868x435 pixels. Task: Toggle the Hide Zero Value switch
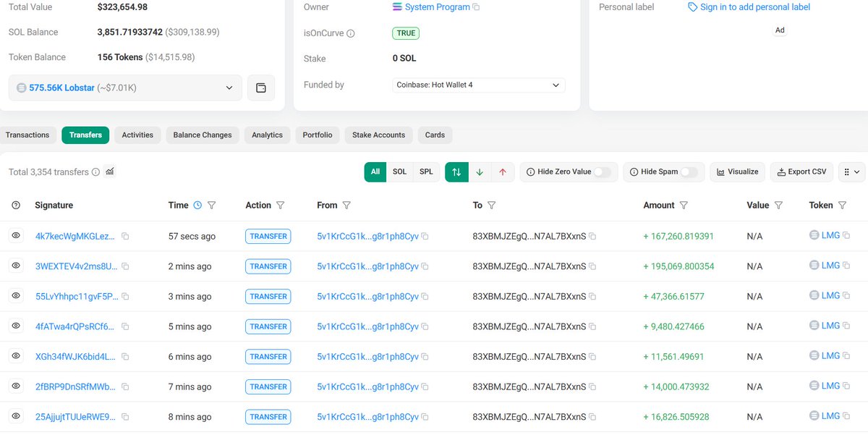coord(603,172)
